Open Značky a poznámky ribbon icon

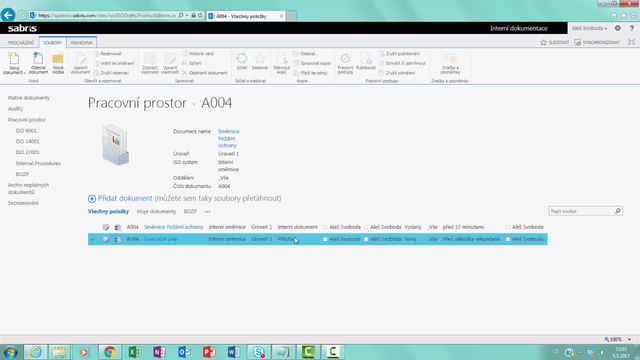(450, 63)
